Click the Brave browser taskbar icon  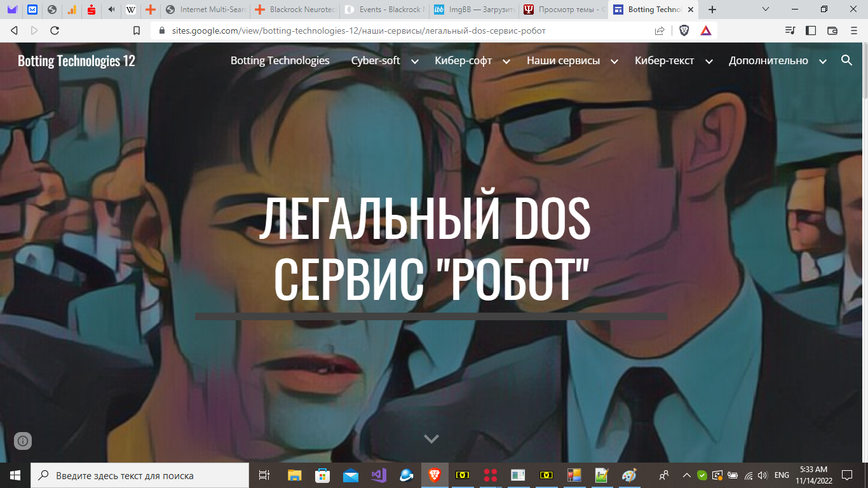[x=434, y=475]
